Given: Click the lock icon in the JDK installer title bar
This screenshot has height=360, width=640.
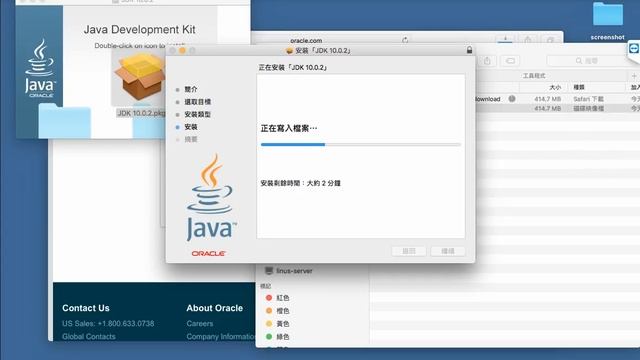Looking at the screenshot, I should [469, 50].
